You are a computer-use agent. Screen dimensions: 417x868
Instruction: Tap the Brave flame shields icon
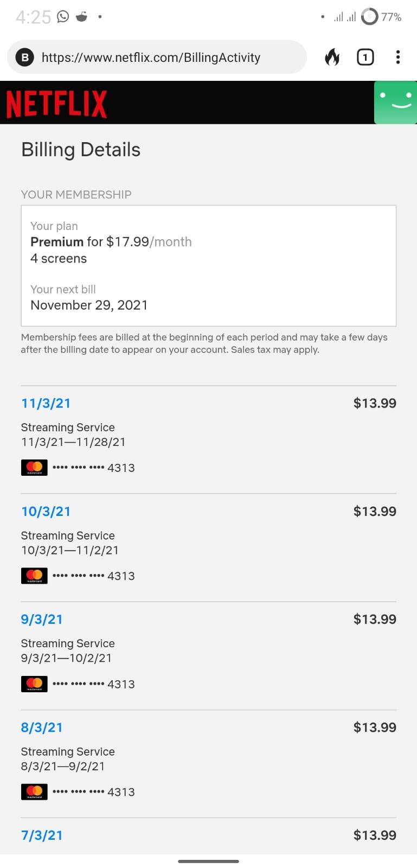[x=332, y=57]
